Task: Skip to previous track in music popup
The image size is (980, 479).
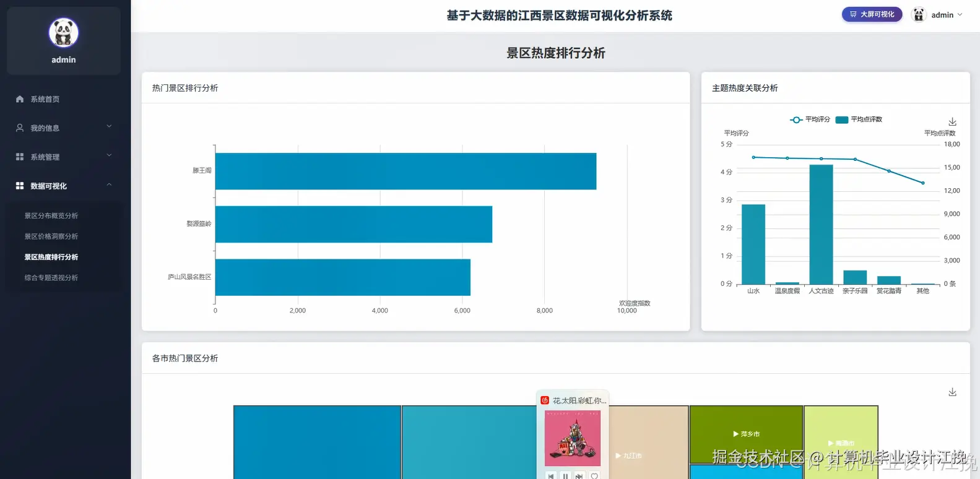Action: click(x=551, y=476)
